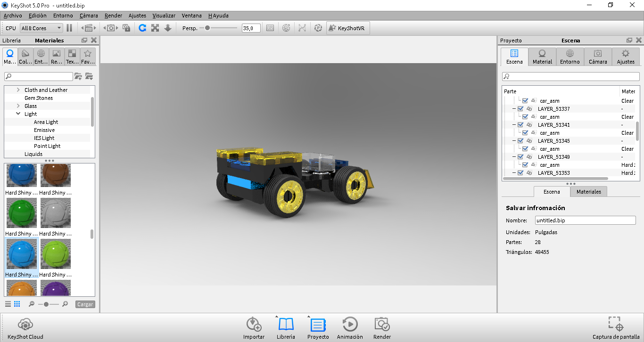This screenshot has height=342, width=644.
Task: Click the geometry view icon beside the perspective field
Action: click(x=270, y=28)
